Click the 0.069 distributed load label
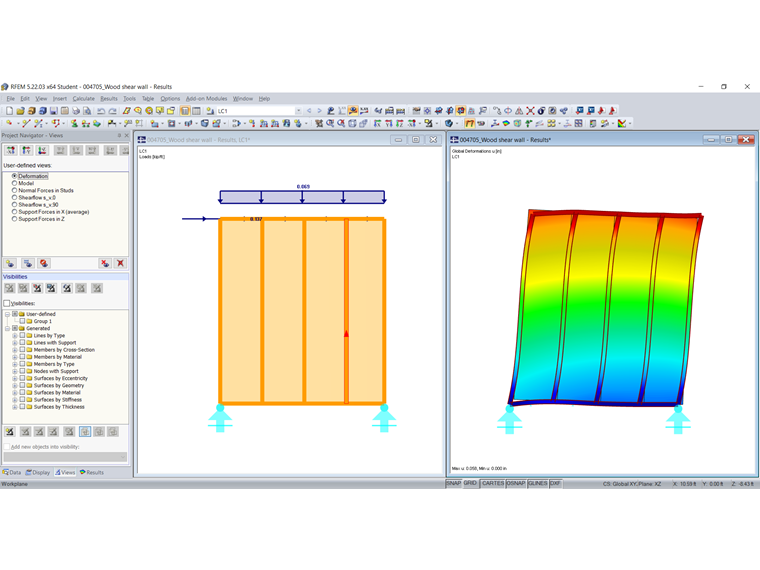 tap(303, 187)
